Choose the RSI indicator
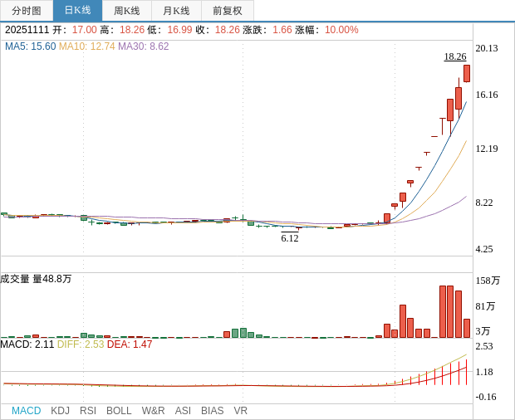Viewport: 515px width, 420px height. coord(88,411)
